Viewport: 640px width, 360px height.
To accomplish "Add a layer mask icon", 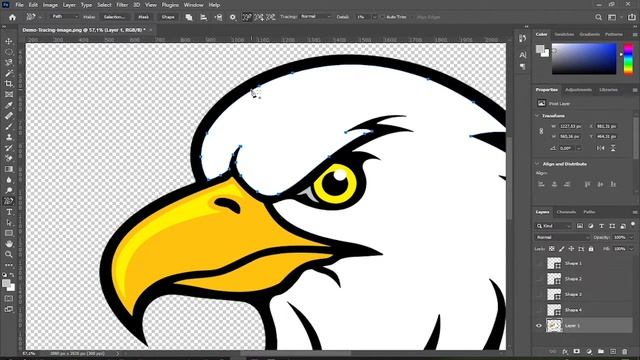I will point(577,351).
